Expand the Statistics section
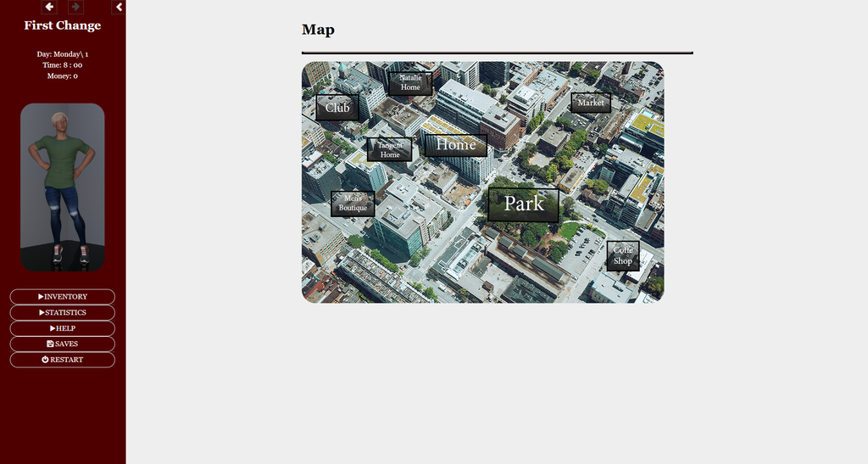The width and height of the screenshot is (868, 464). pos(63,312)
